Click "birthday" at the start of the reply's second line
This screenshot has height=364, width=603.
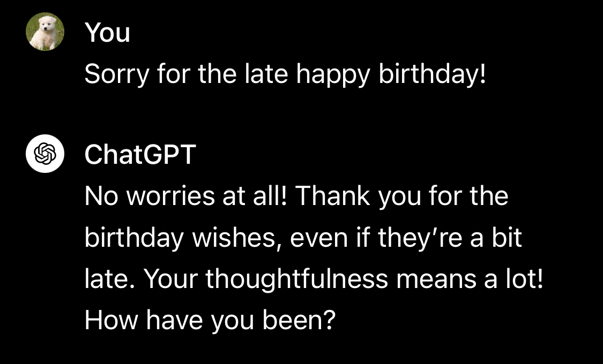pyautogui.click(x=134, y=238)
